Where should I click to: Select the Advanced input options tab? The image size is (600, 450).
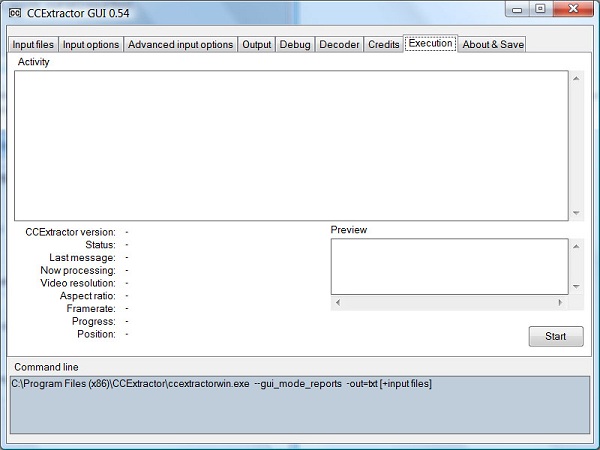coord(181,44)
